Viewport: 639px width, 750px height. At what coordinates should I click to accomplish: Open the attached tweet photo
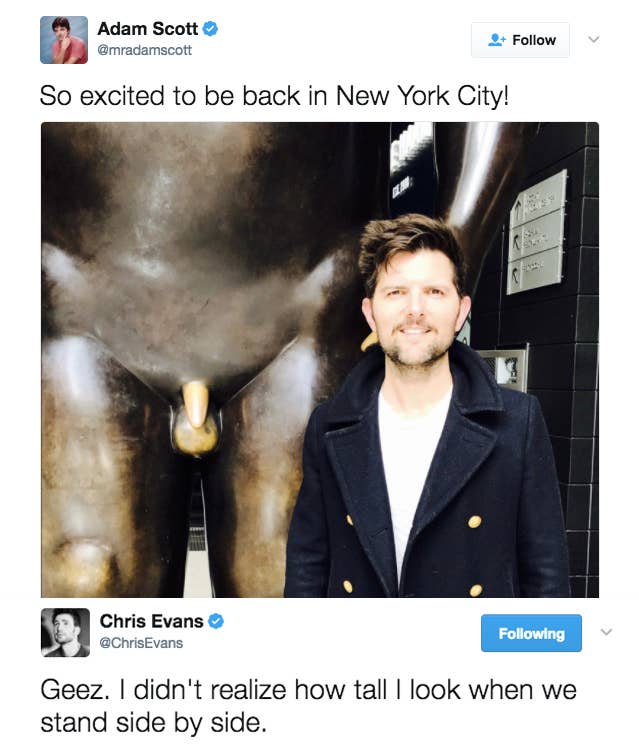(320, 360)
